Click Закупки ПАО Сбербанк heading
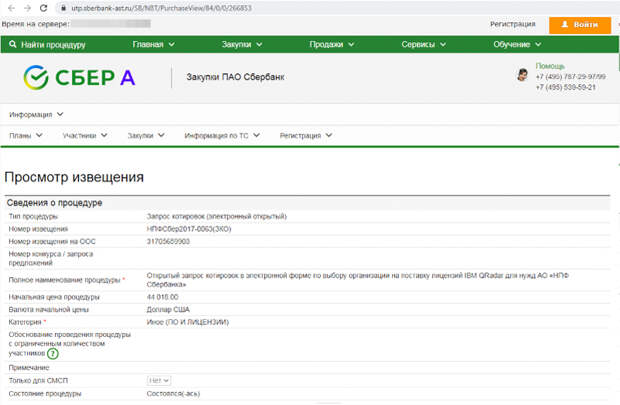Viewport: 620px width, 405px height. point(235,77)
